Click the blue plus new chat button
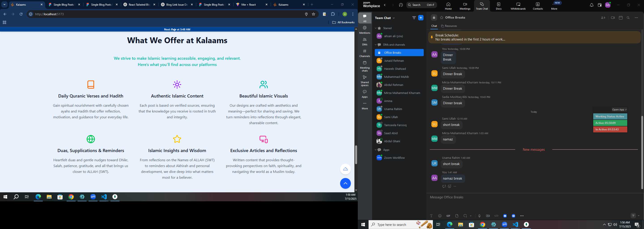644x229 pixels. [x=421, y=18]
